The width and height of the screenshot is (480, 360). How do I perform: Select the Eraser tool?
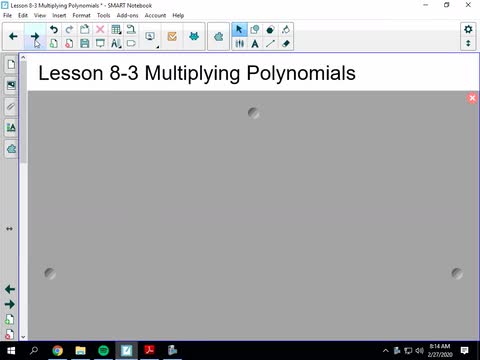(x=286, y=44)
